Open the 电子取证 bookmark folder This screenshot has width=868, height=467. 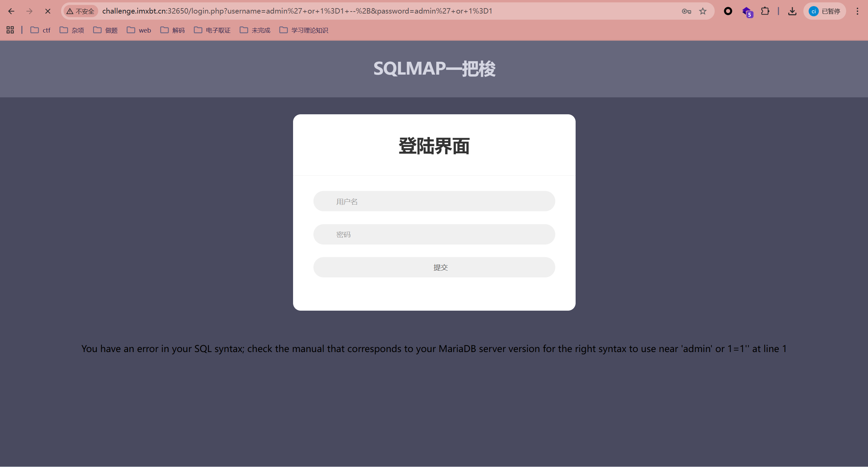click(212, 30)
